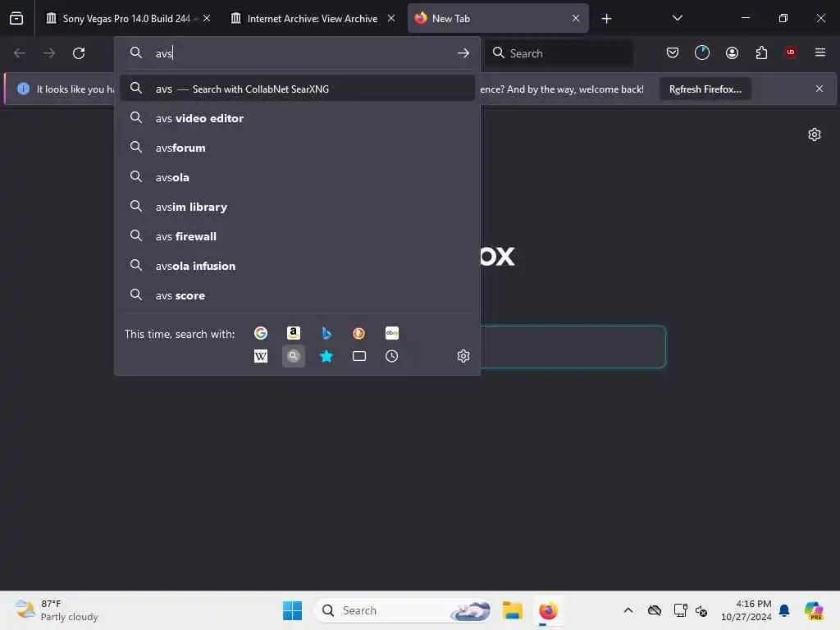Select the highlighted SearXNG search engine icon
This screenshot has width=840, height=630.
[294, 356]
